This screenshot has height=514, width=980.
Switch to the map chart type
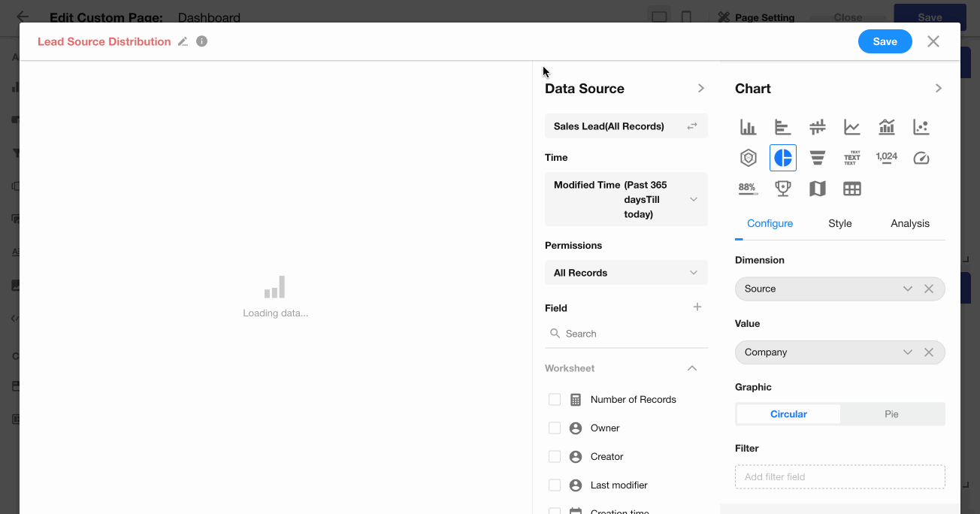pos(818,189)
